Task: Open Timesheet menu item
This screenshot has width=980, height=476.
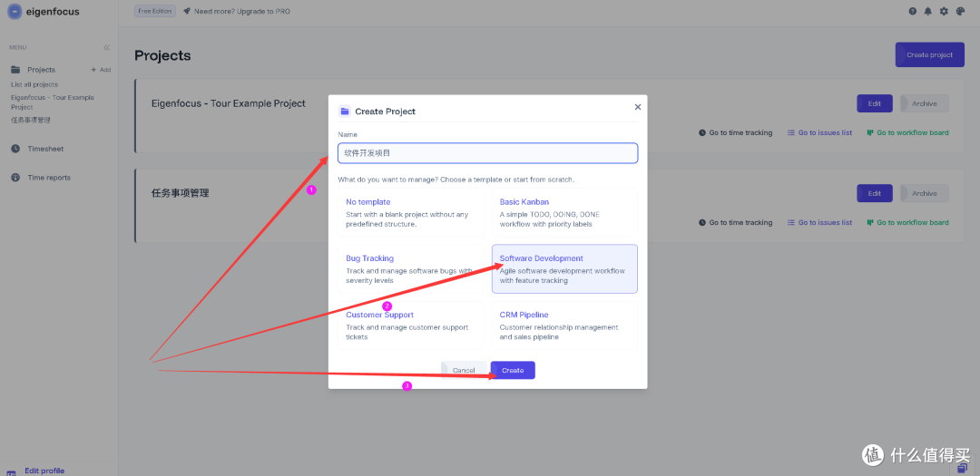Action: [x=45, y=149]
